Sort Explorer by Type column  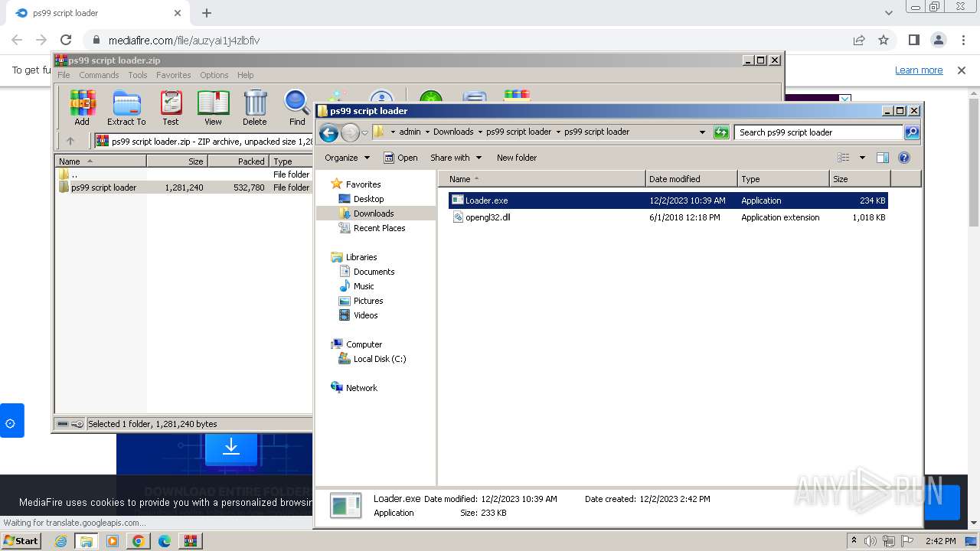[x=783, y=179]
